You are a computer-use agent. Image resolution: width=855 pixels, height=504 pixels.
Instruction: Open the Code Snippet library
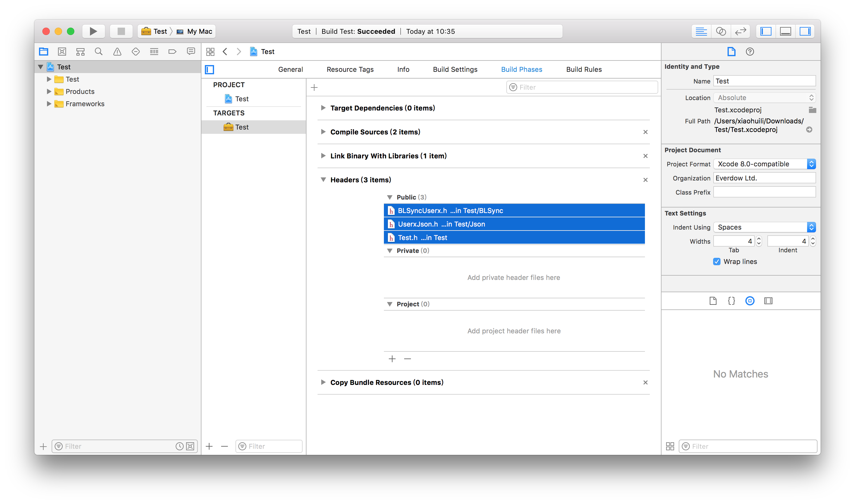(731, 301)
